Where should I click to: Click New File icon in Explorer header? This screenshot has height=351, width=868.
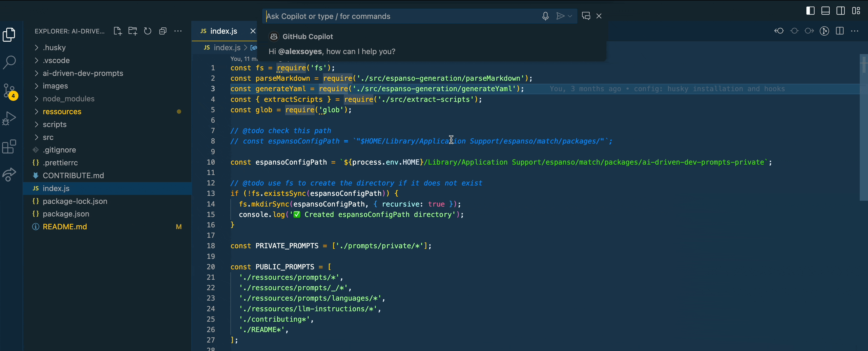pyautogui.click(x=117, y=31)
